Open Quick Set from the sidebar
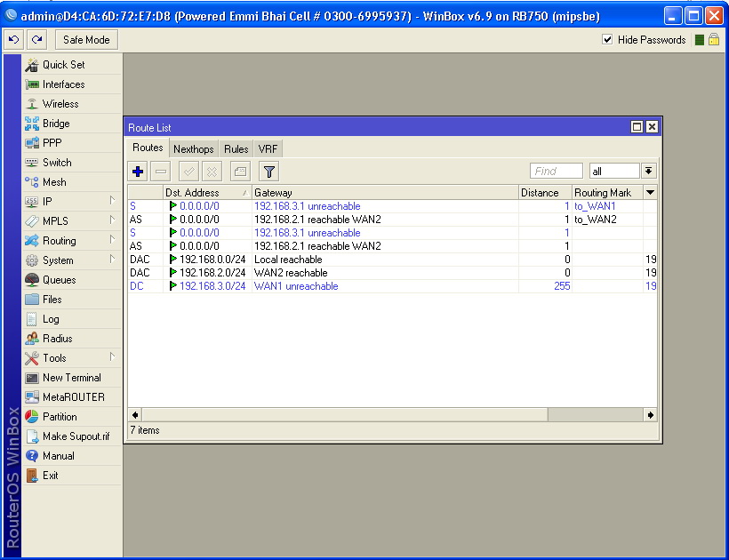Viewport: 729px width, 560px height. 72,65
